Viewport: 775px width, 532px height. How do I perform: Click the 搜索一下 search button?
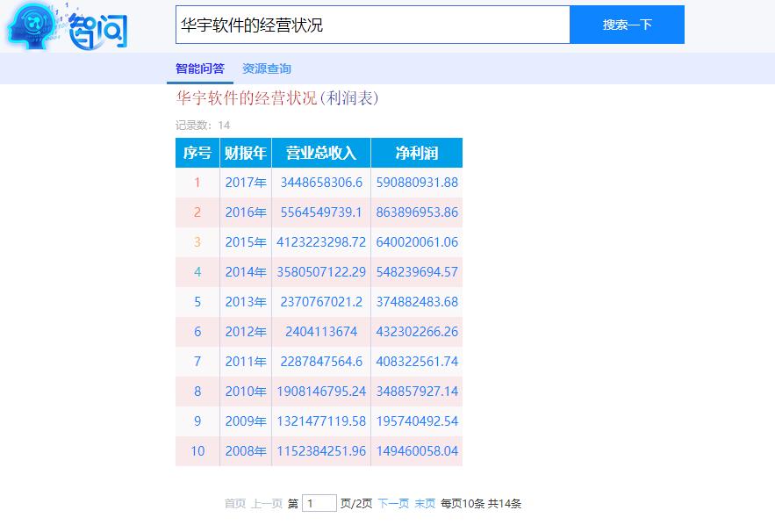point(627,25)
